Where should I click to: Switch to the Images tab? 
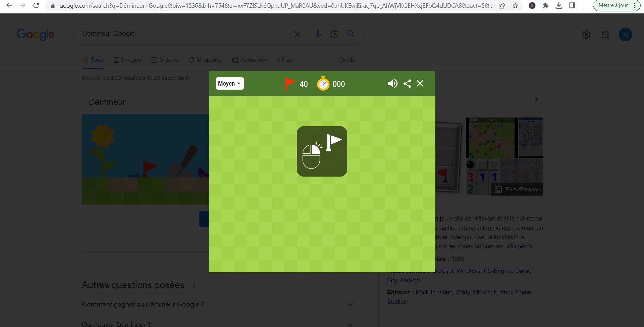(127, 60)
